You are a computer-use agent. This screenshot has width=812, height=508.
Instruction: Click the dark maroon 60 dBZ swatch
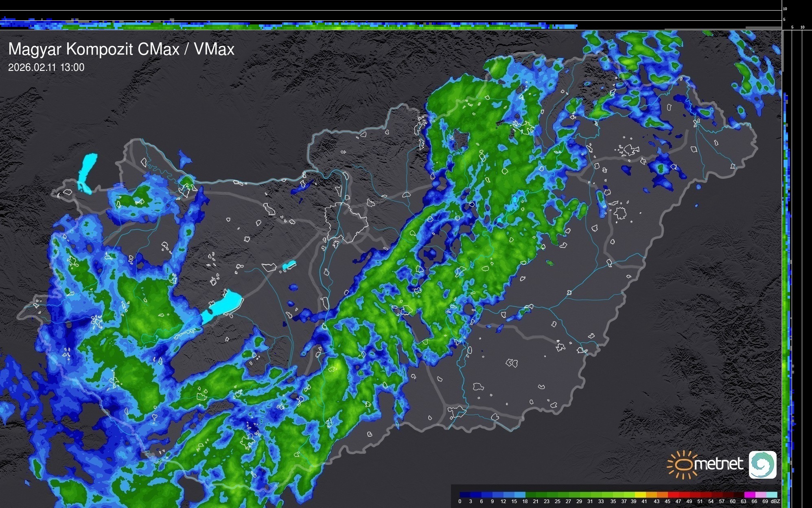(x=739, y=495)
